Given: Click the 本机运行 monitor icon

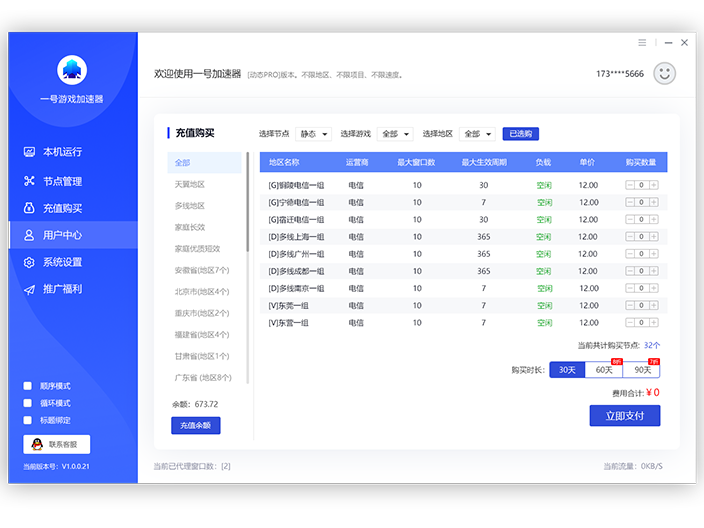Looking at the screenshot, I should point(29,152).
